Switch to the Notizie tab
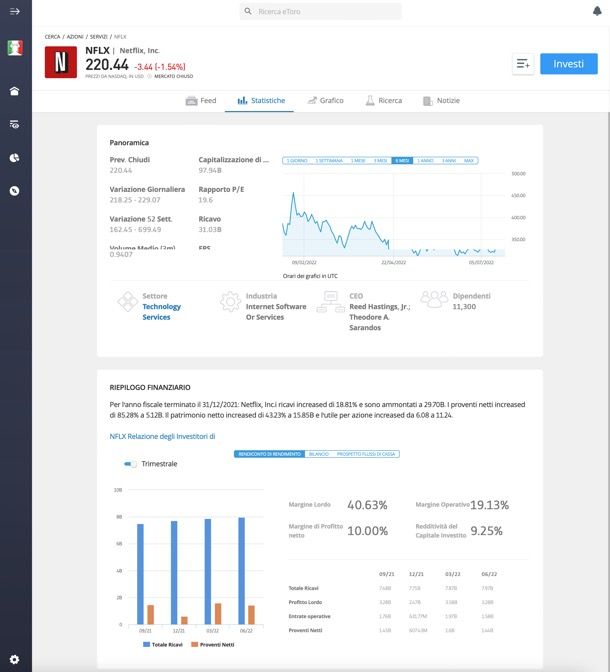The height and width of the screenshot is (672, 610). pyautogui.click(x=441, y=101)
